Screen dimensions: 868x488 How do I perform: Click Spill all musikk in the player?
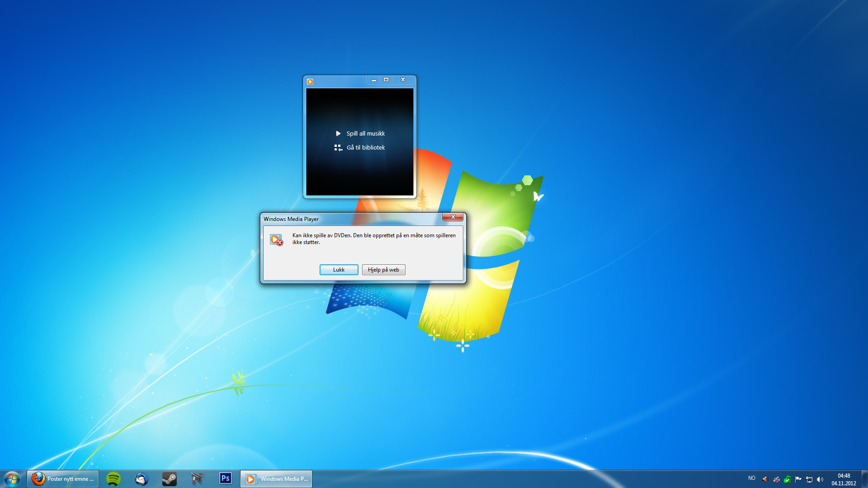(365, 133)
